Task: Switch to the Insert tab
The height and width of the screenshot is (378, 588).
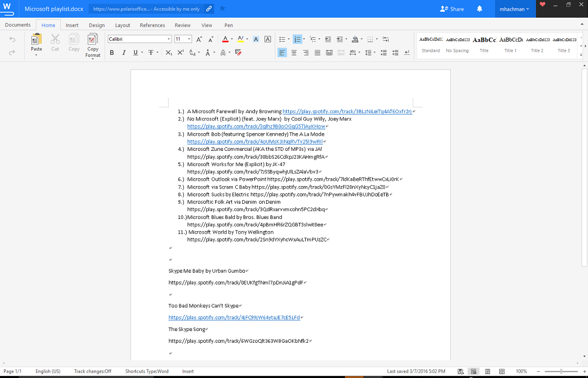Action: 72,25
